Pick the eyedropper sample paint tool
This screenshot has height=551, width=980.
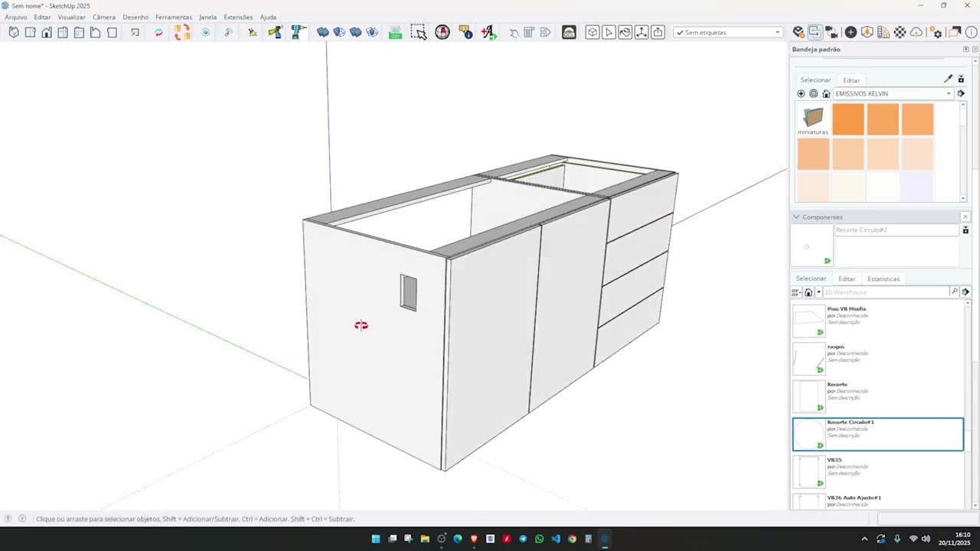click(x=948, y=79)
